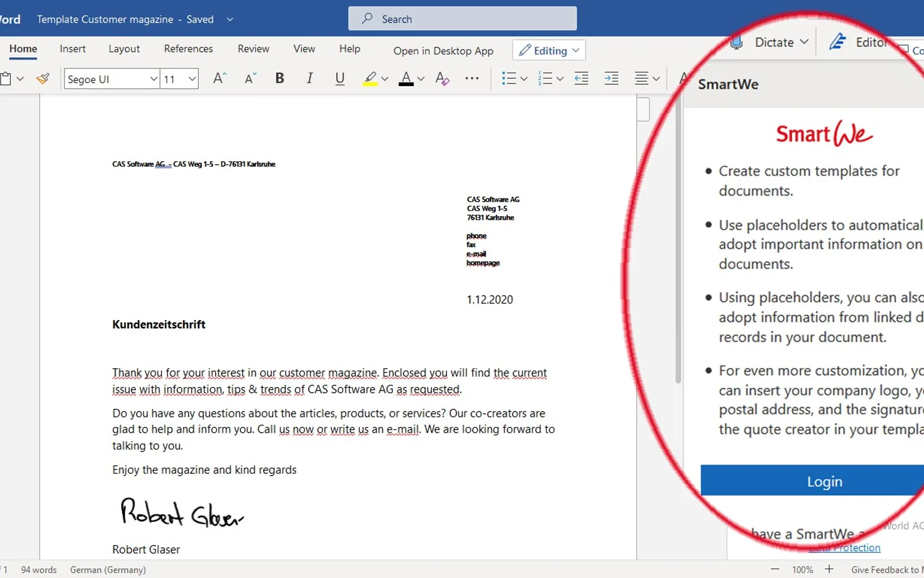Click the German (Germany) language indicator
The image size is (924, 578).
click(x=108, y=570)
